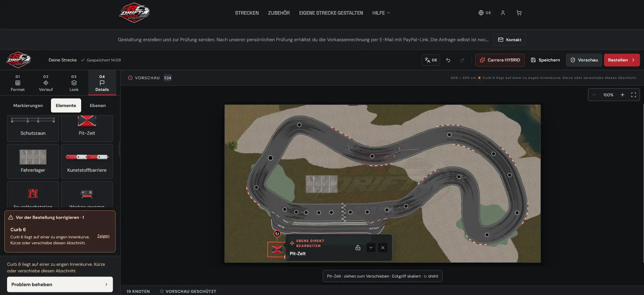Click the undo arrow icon
The width and height of the screenshot is (644, 295).
(448, 60)
